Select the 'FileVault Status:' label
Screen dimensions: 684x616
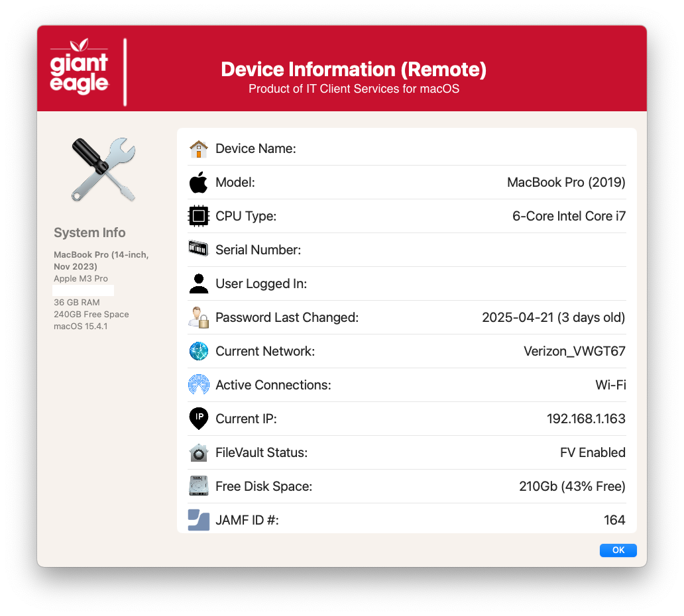261,452
